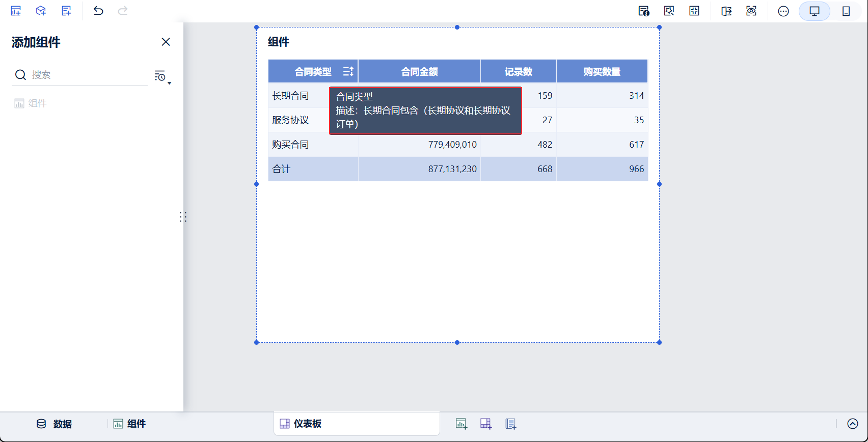Click the sidebar collapse drag handle
Image resolution: width=868 pixels, height=442 pixels.
pos(183,217)
